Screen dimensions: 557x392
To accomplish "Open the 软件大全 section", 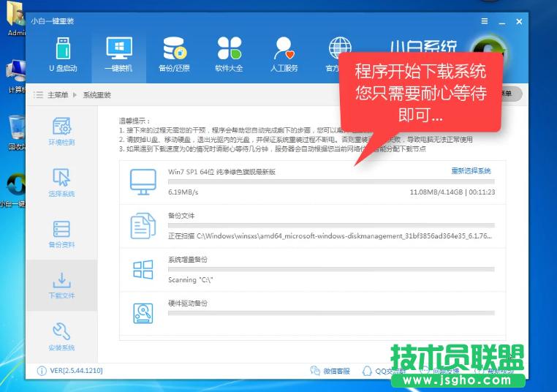I will pyautogui.click(x=229, y=55).
